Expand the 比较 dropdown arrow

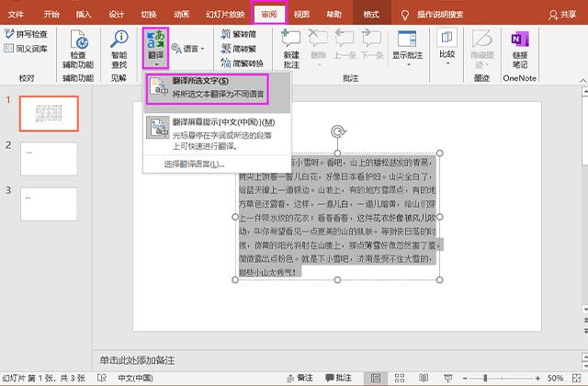click(x=447, y=63)
